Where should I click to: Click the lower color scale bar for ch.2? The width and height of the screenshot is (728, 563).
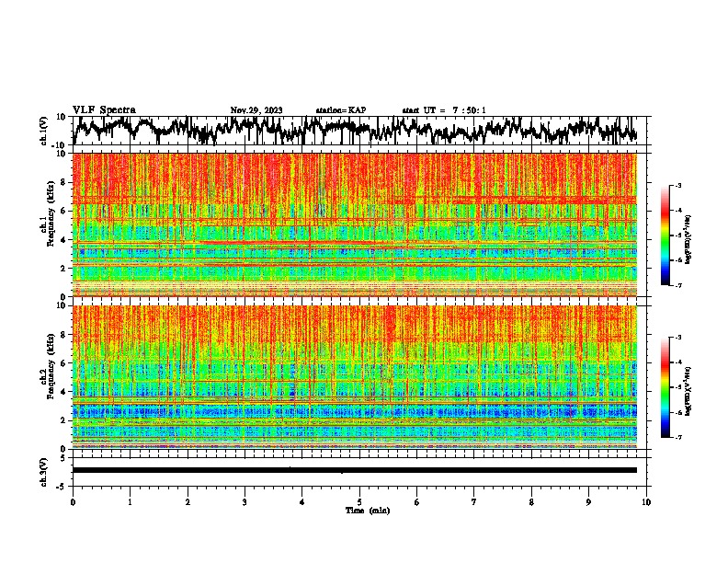point(665,387)
